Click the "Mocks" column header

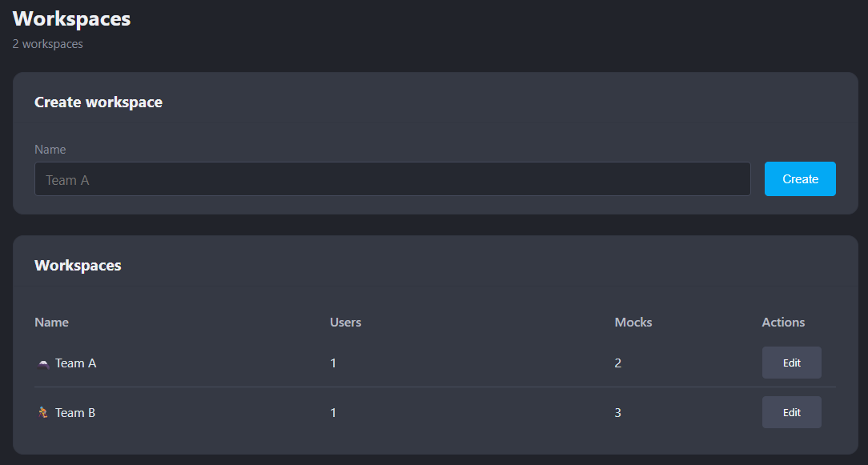tap(633, 323)
